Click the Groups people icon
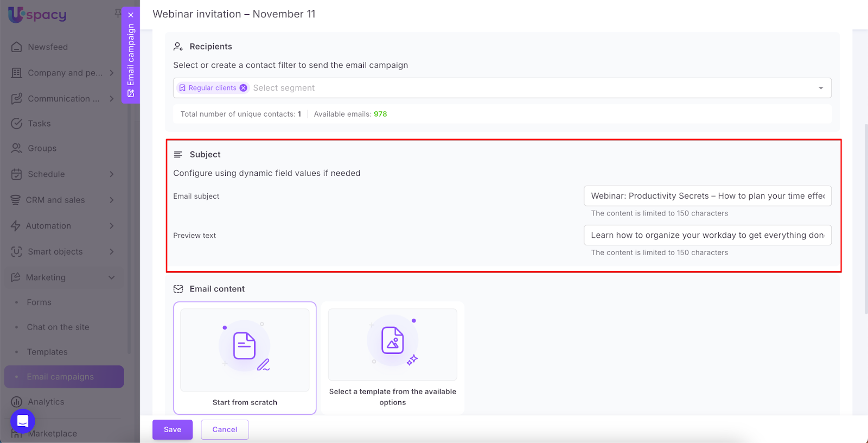Viewport: 868px width, 443px height. point(17,148)
